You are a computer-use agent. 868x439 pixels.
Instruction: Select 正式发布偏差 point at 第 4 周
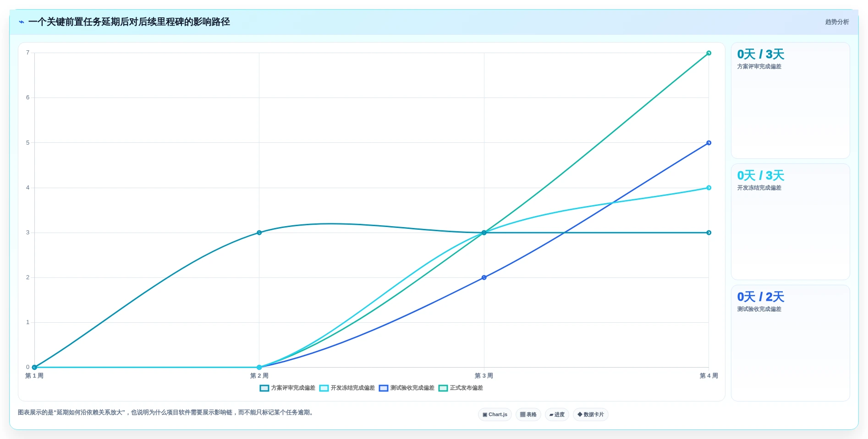[709, 53]
